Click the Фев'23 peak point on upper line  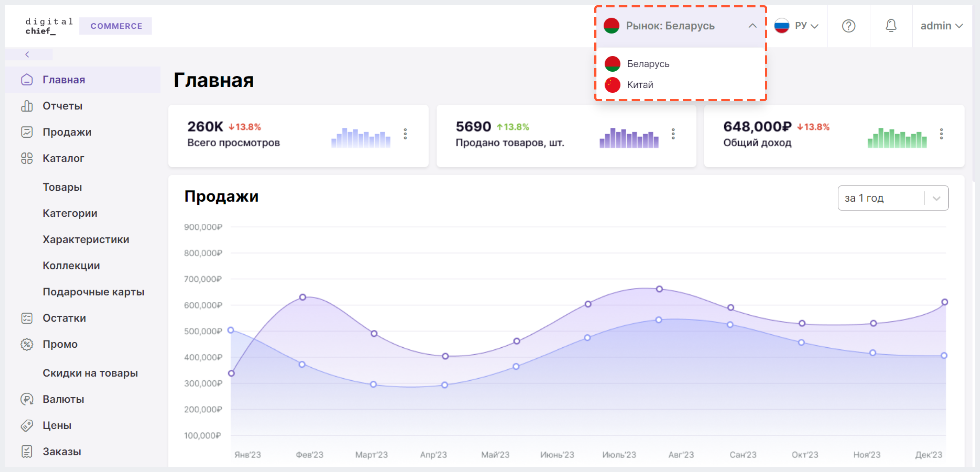(302, 297)
